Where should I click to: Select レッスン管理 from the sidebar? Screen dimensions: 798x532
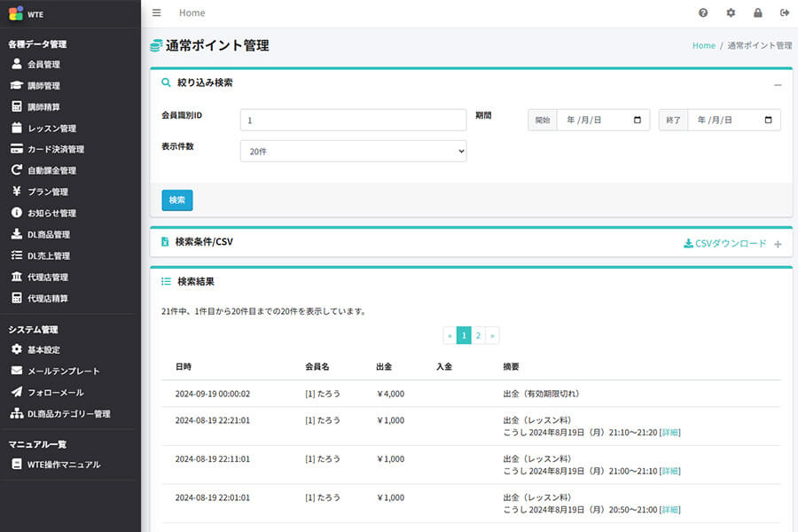tap(51, 129)
